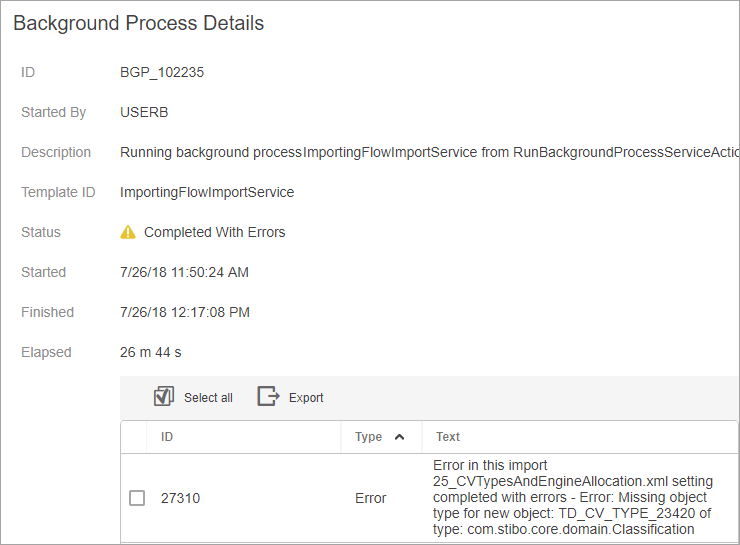This screenshot has width=740, height=545.
Task: Click the Select all checkmark icon
Action: [x=164, y=396]
